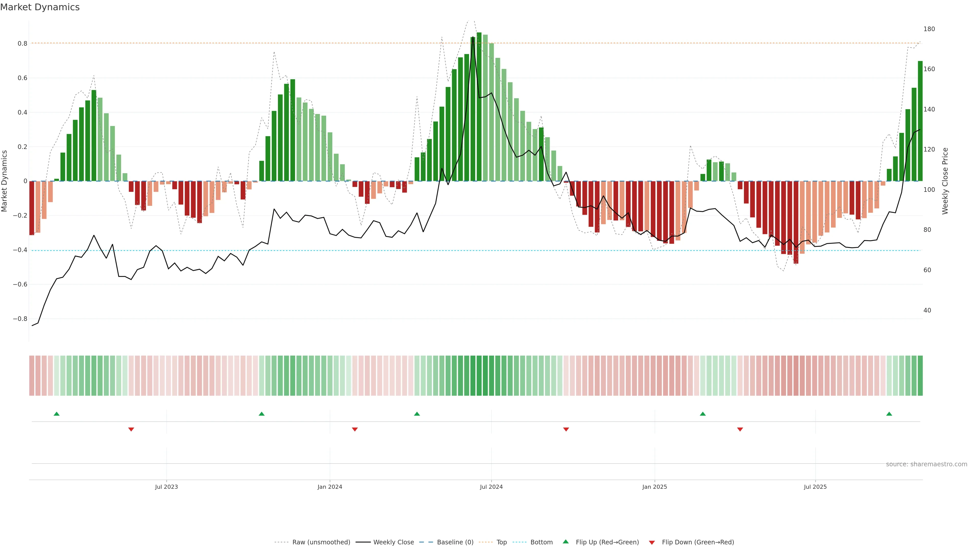This screenshot has height=551, width=980.
Task: Click the red Flip Down marker just after Jan 2024
Action: (355, 429)
